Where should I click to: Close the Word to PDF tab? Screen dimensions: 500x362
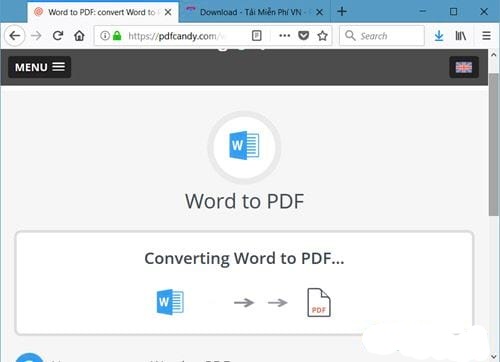168,12
